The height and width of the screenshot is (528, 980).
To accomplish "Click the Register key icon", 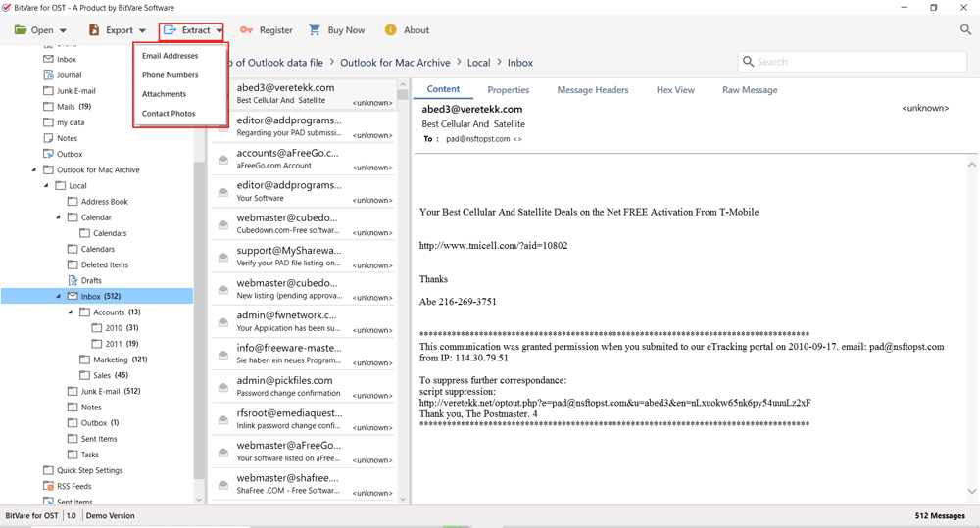I will pos(246,30).
